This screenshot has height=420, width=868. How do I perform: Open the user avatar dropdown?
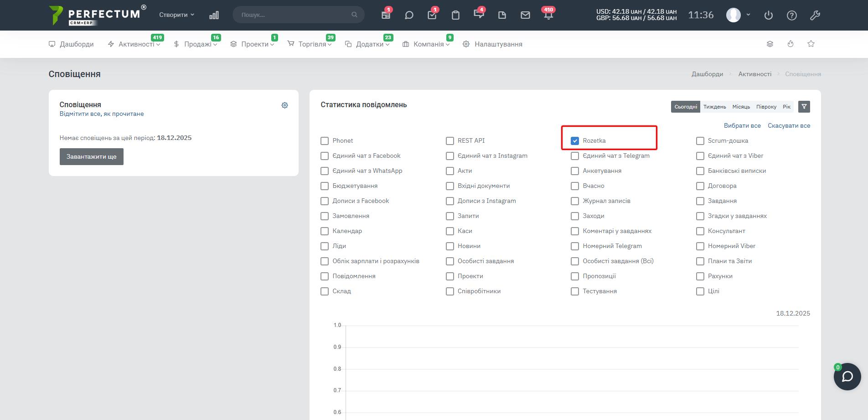738,15
